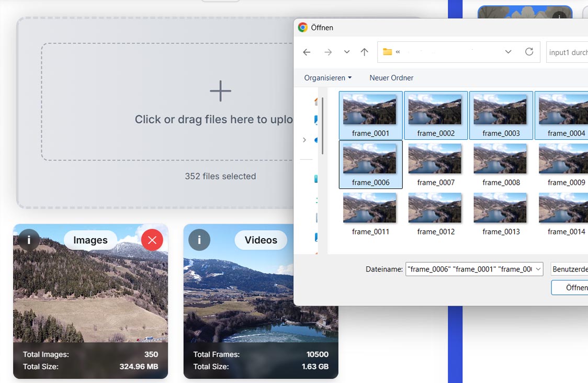Click the folder icon in the address bar
This screenshot has height=383, width=588.
pyautogui.click(x=387, y=52)
